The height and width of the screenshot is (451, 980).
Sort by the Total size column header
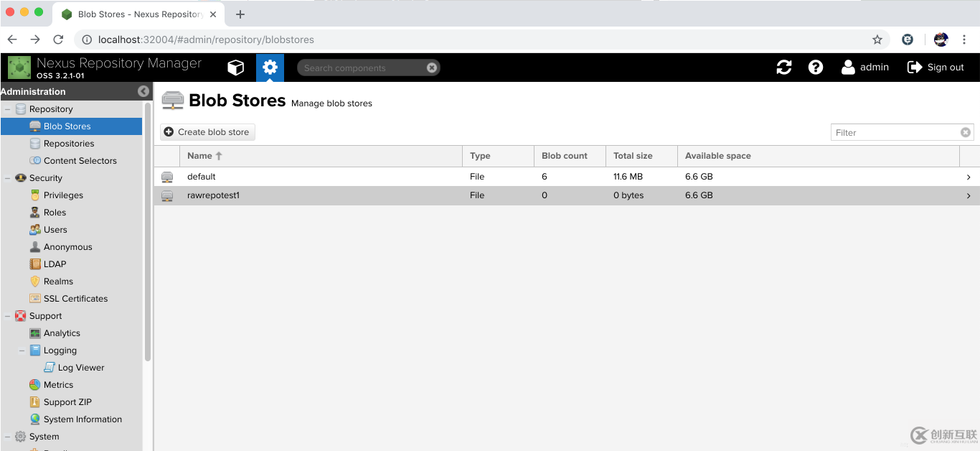642,156
